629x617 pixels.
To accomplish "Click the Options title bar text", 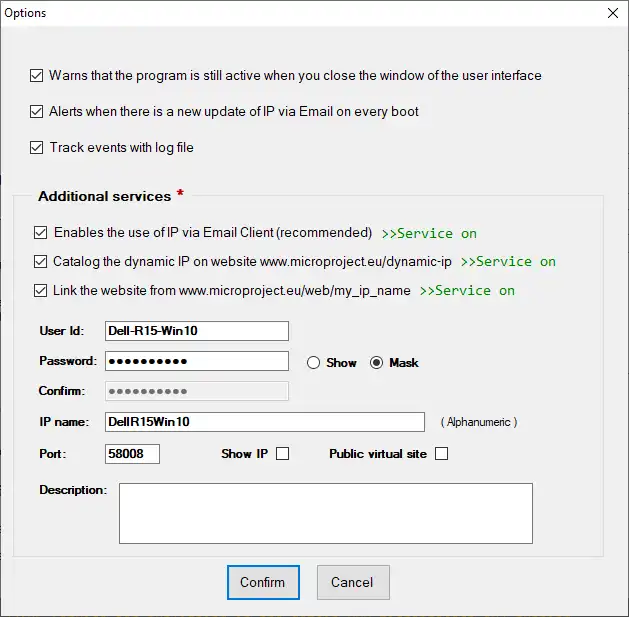I will [x=26, y=13].
